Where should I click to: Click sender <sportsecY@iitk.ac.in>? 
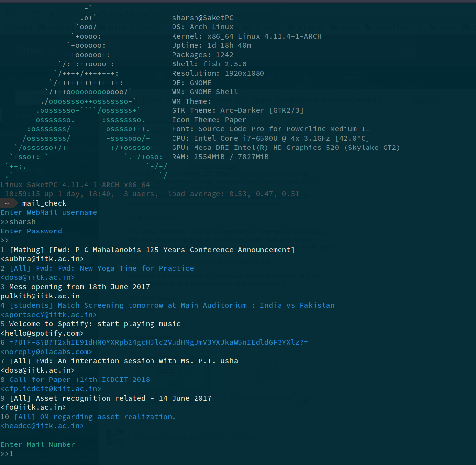tap(49, 315)
